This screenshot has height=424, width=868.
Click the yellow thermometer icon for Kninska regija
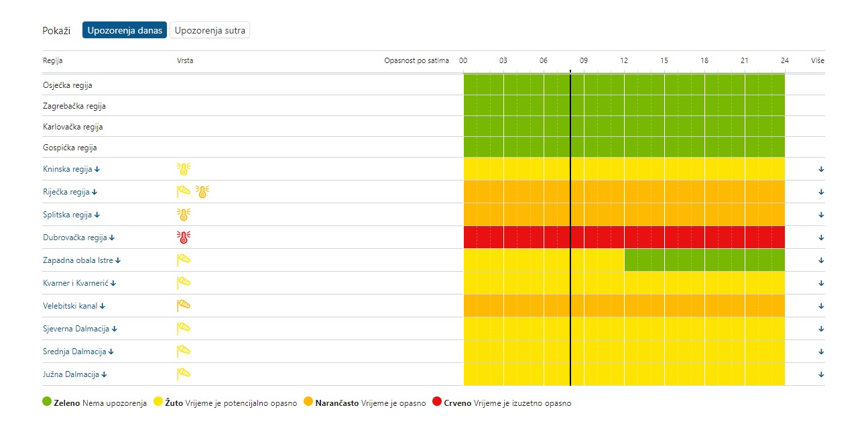click(183, 169)
